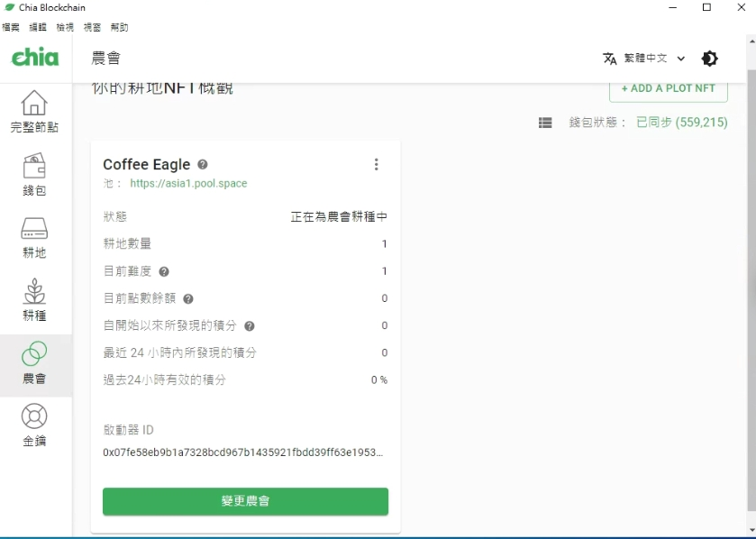Click the translate language icon
The width and height of the screenshot is (756, 539).
tap(609, 59)
